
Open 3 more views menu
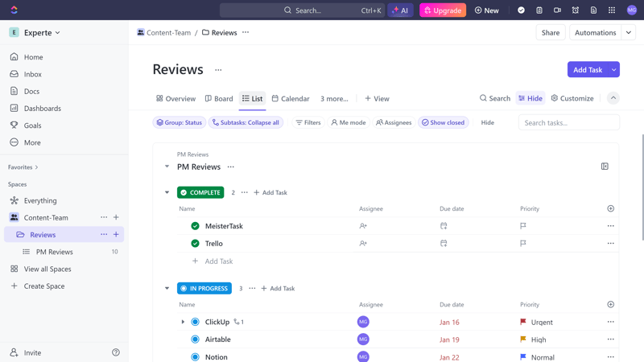pos(334,98)
